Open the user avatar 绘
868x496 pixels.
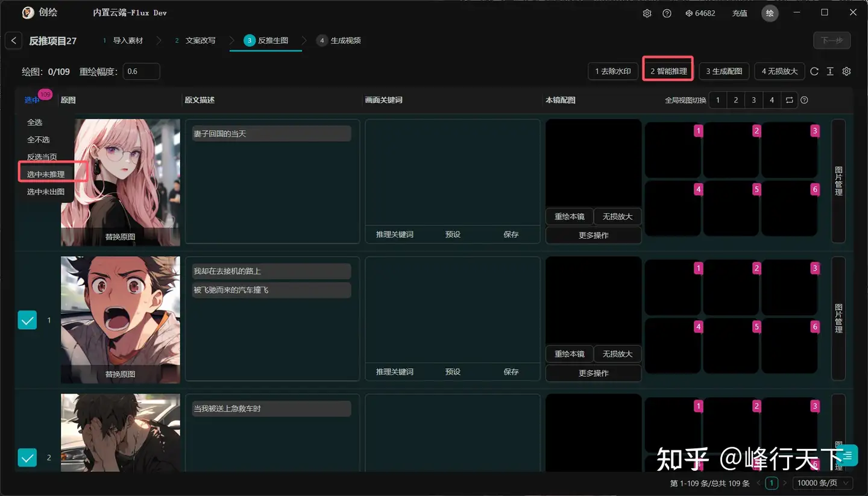pos(770,13)
